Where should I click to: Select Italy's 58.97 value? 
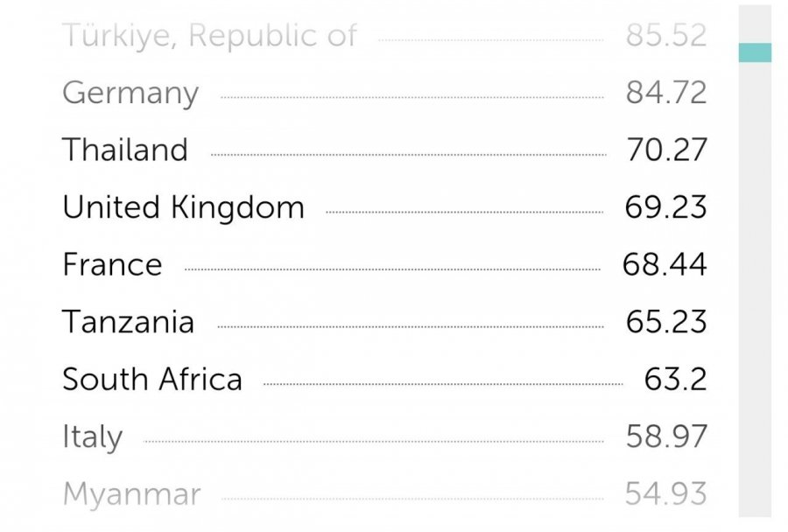(666, 437)
